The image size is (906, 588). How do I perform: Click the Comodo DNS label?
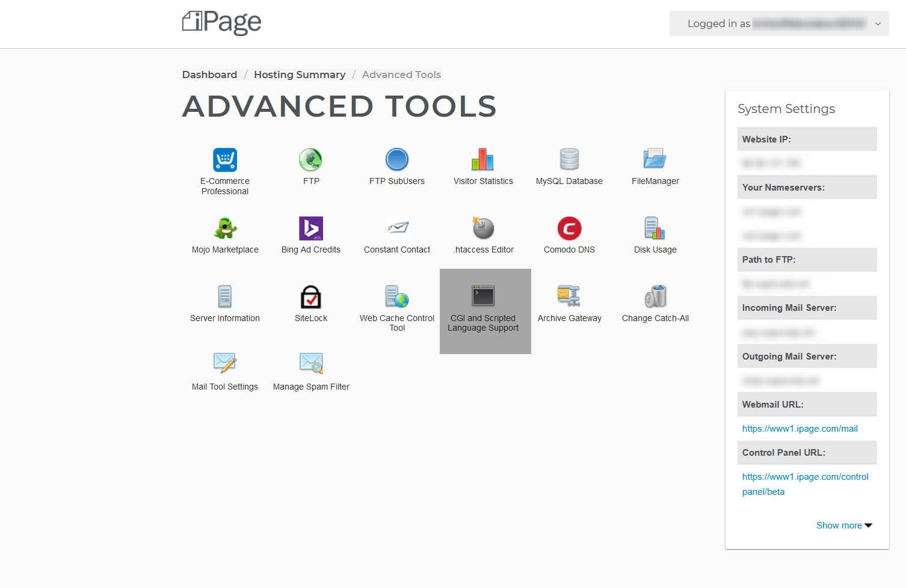(569, 250)
